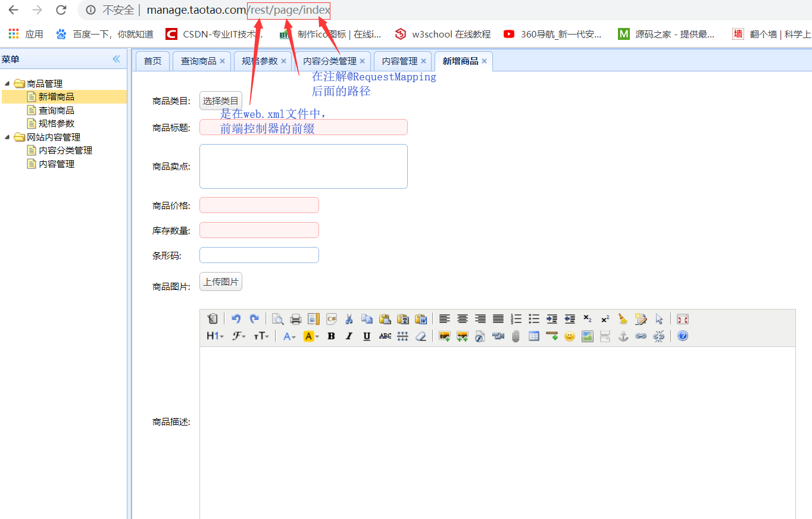This screenshot has width=812, height=519.
Task: Select the Insert Table icon
Action: coord(533,336)
